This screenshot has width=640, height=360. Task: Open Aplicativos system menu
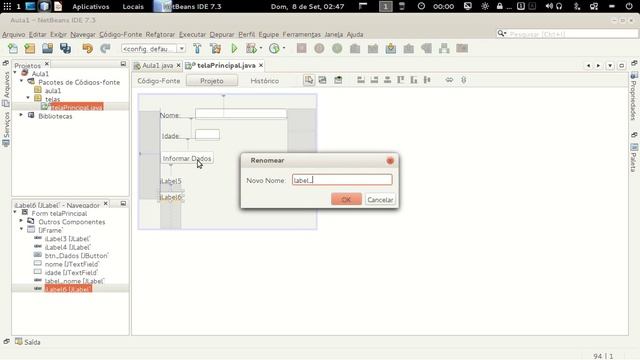tap(91, 7)
